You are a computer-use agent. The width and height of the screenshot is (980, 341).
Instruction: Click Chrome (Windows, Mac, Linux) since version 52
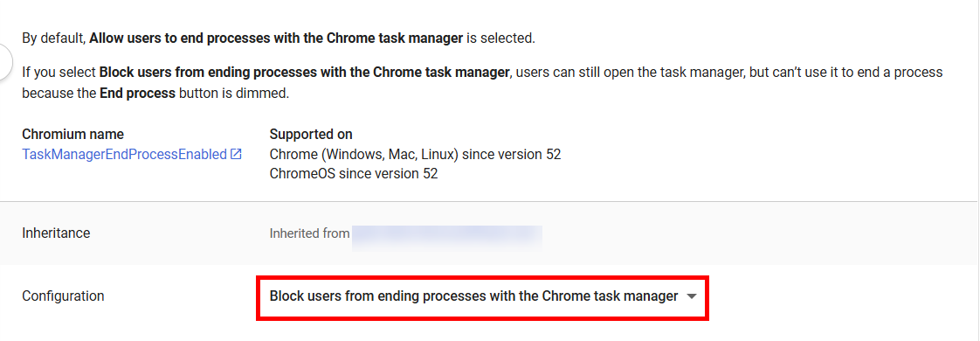point(415,154)
